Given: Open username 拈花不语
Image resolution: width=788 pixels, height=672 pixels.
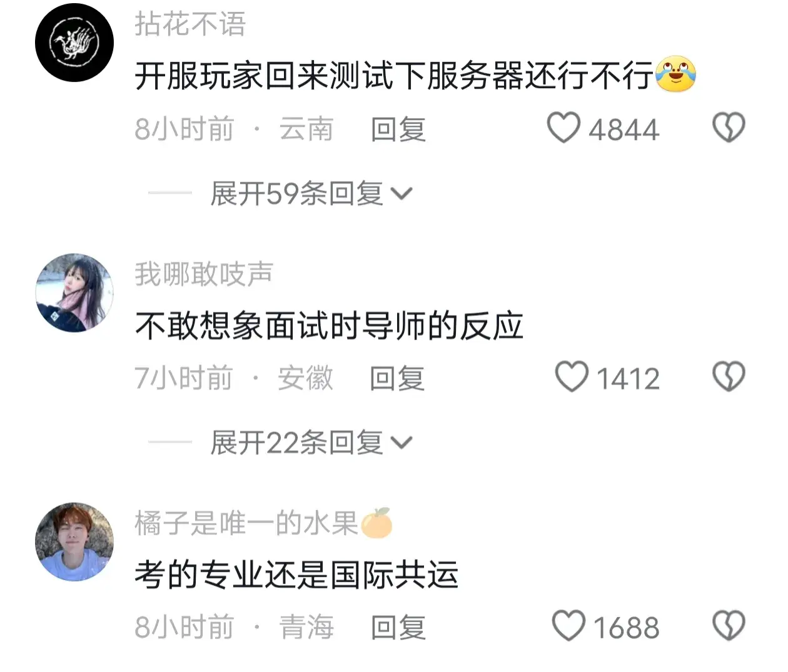Looking at the screenshot, I should coord(190,24).
